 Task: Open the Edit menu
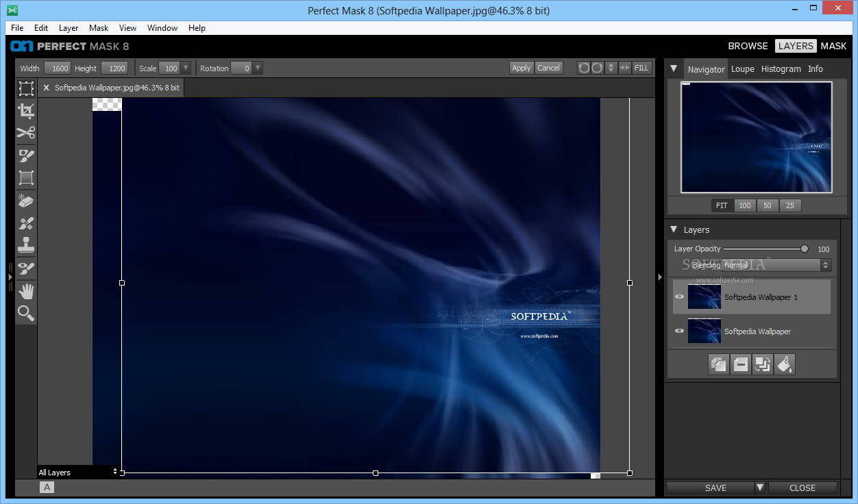point(41,28)
